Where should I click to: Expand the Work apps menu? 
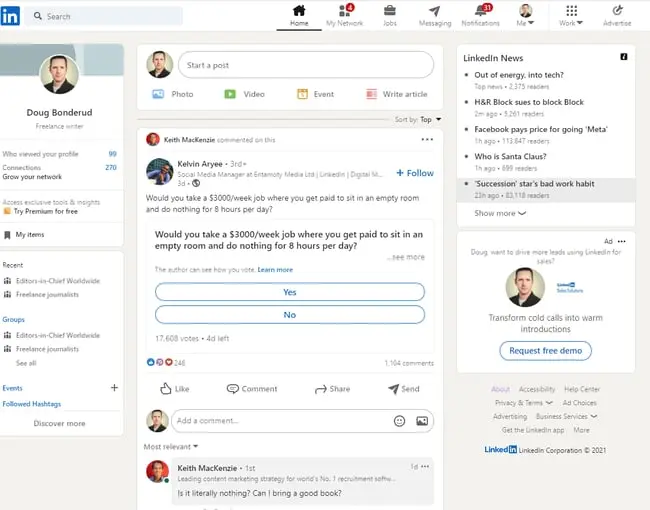[571, 16]
